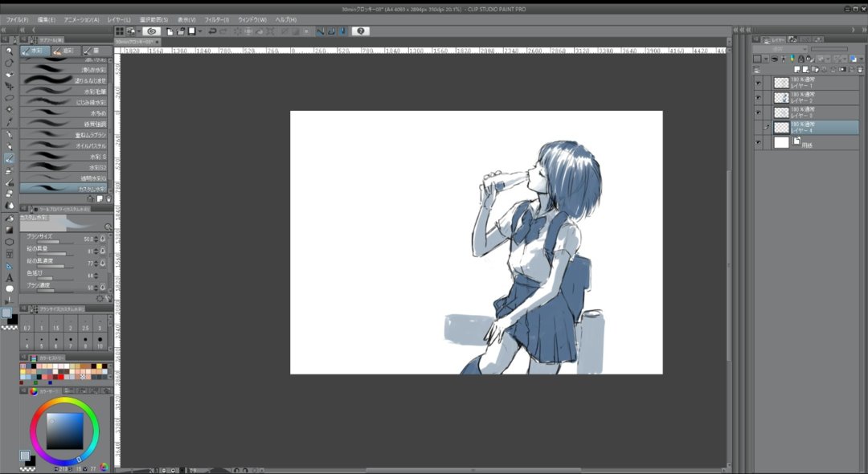Open レイヤー(L) menu
Screen dimensions: 868x474
(x=119, y=19)
